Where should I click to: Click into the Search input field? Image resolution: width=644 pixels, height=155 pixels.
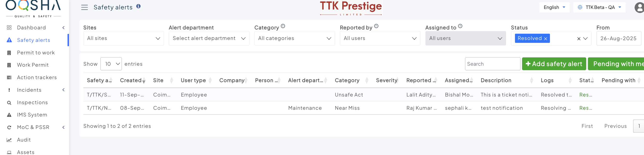tap(492, 64)
